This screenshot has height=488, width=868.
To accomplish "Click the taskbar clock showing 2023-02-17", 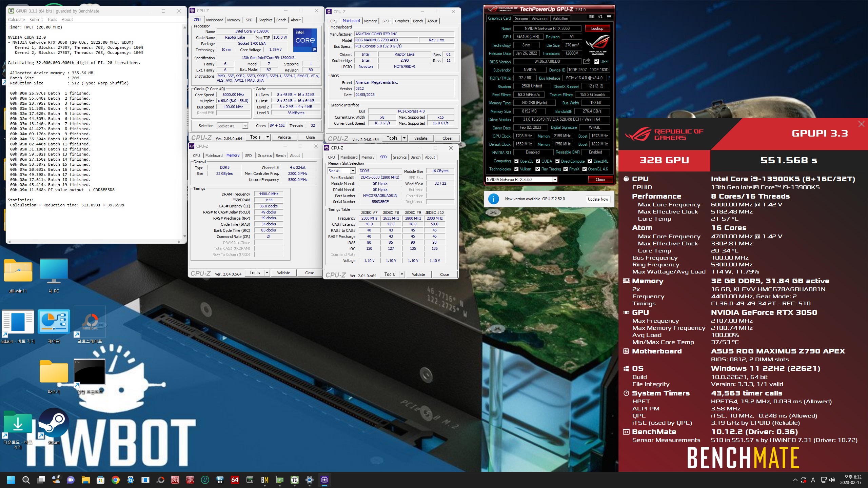I will click(x=850, y=480).
